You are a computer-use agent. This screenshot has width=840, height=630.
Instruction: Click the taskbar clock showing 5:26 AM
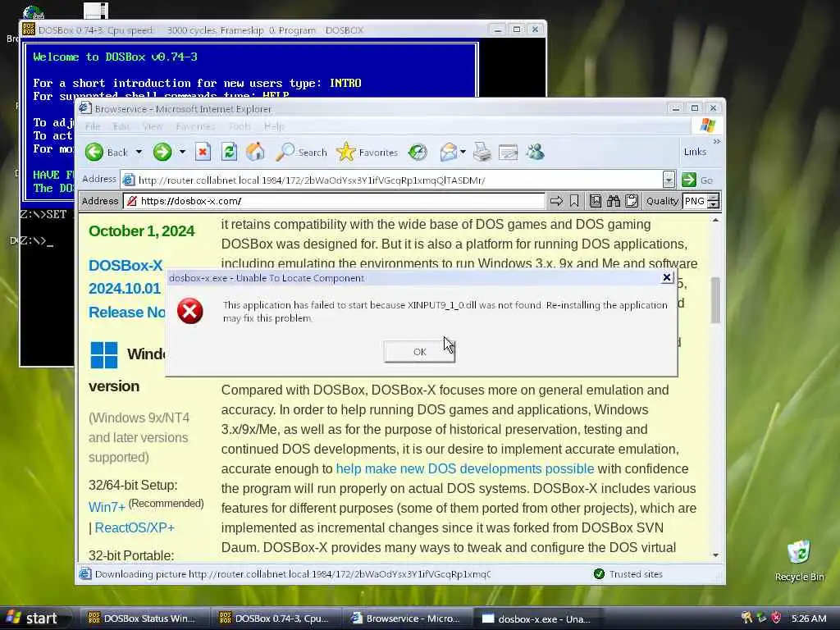(809, 619)
